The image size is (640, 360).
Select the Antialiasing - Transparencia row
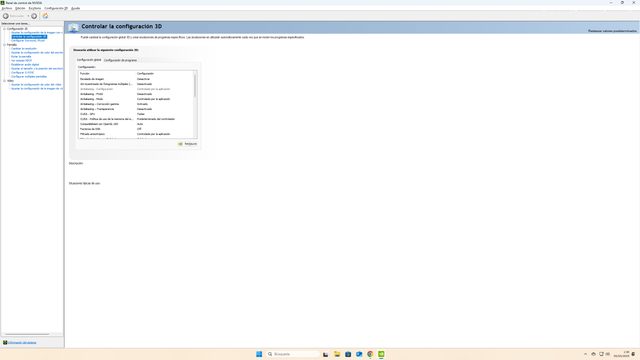[137, 109]
